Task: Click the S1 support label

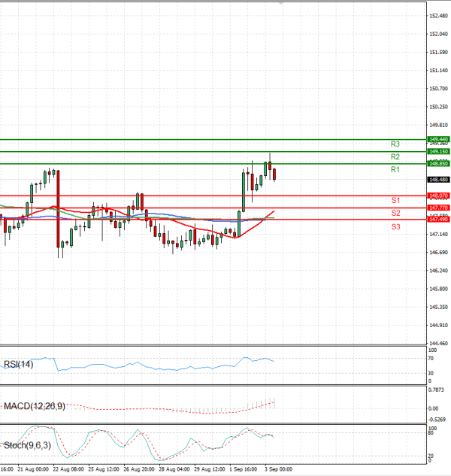Action: tap(395, 200)
